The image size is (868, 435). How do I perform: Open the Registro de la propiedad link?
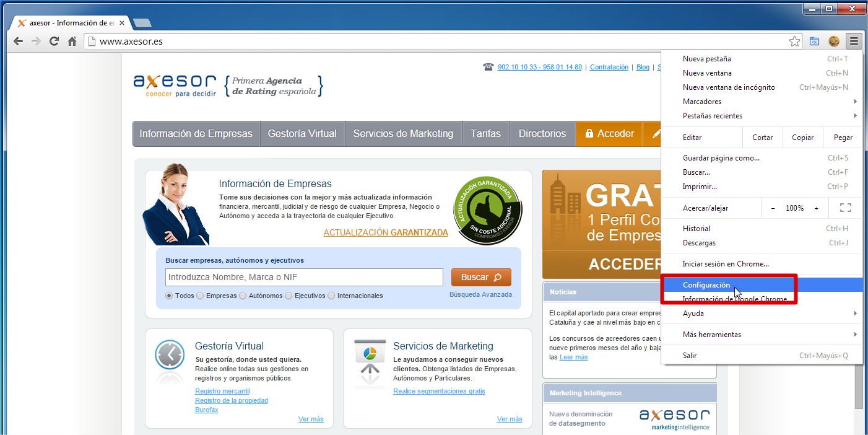click(232, 400)
